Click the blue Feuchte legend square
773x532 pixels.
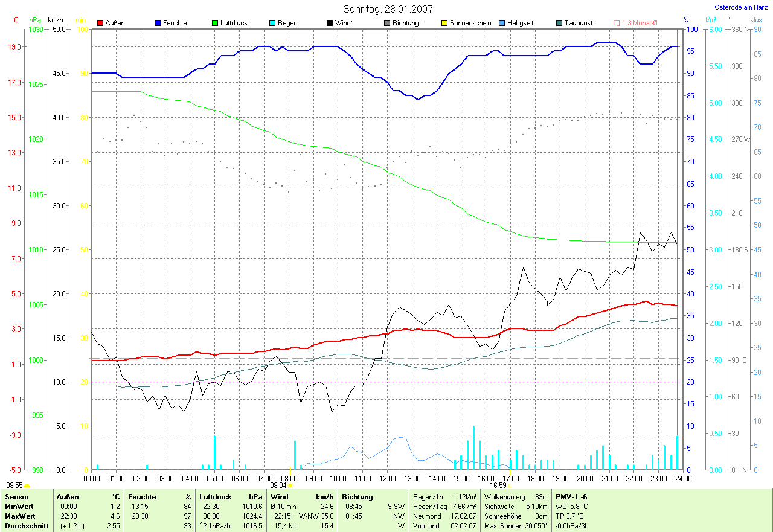pos(158,23)
